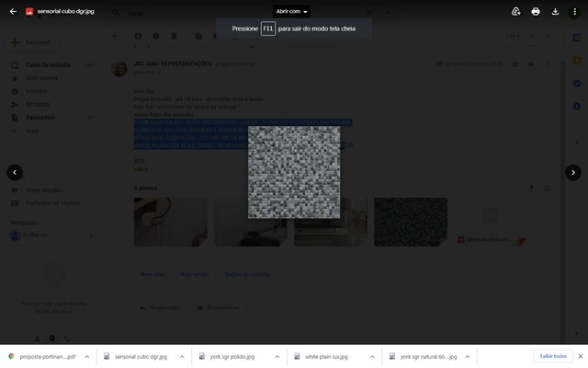The width and height of the screenshot is (588, 368).
Task: Open Enviados folder
Action: point(38,104)
